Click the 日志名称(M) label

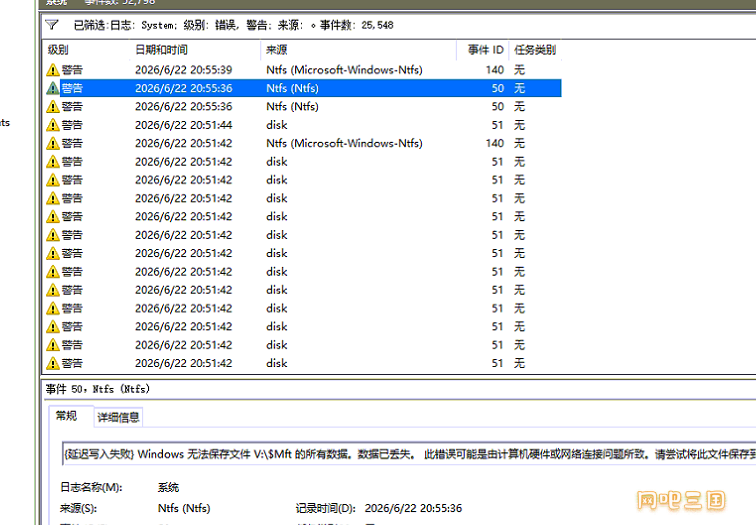[x=91, y=487]
